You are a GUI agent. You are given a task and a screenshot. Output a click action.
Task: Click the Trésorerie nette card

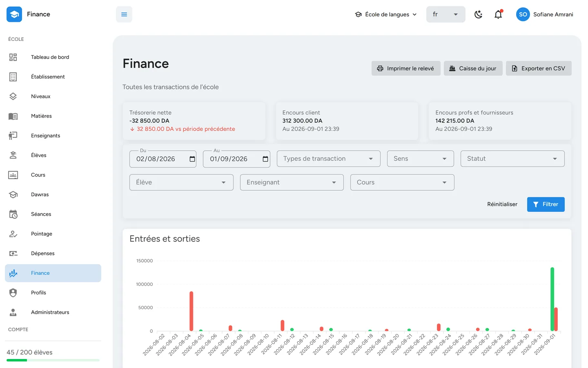(194, 121)
